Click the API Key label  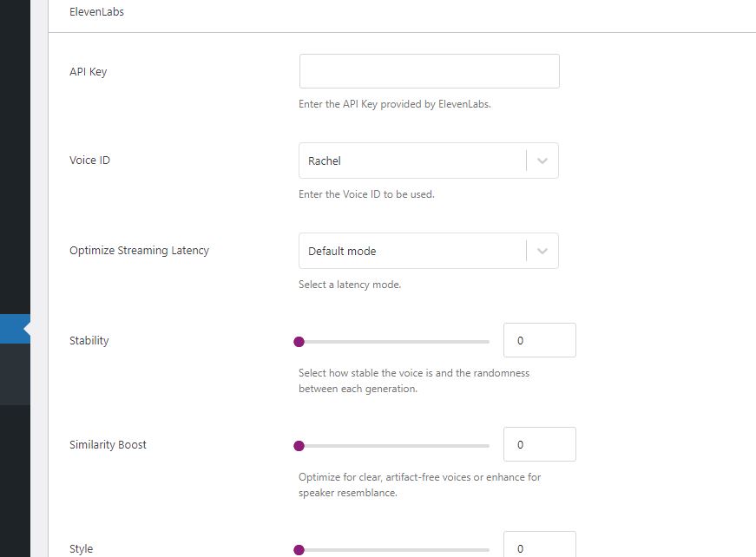(89, 72)
